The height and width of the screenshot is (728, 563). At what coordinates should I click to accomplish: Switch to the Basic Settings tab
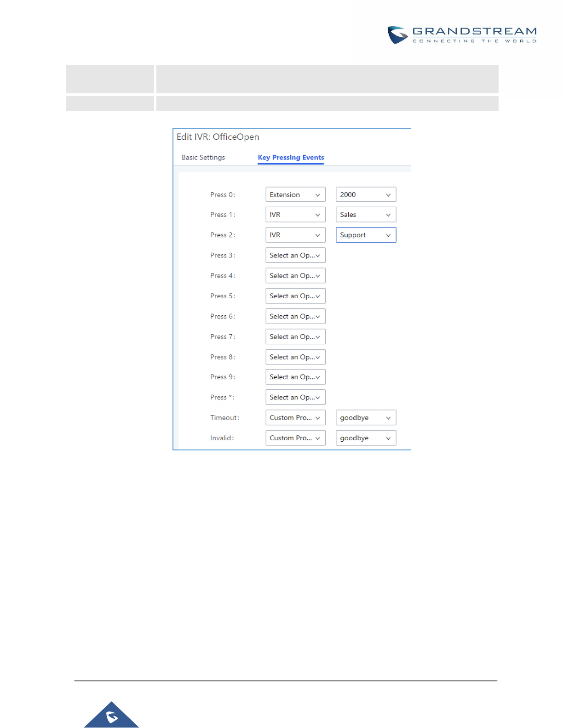(203, 157)
